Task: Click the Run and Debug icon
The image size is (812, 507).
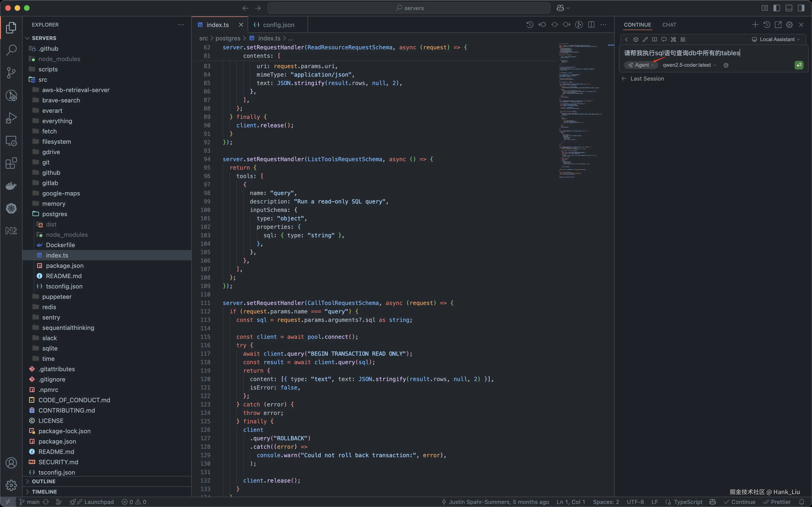Action: point(12,118)
